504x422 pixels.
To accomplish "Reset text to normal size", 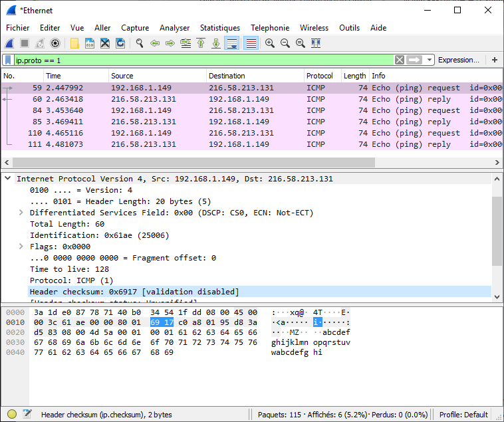I will pyautogui.click(x=301, y=43).
